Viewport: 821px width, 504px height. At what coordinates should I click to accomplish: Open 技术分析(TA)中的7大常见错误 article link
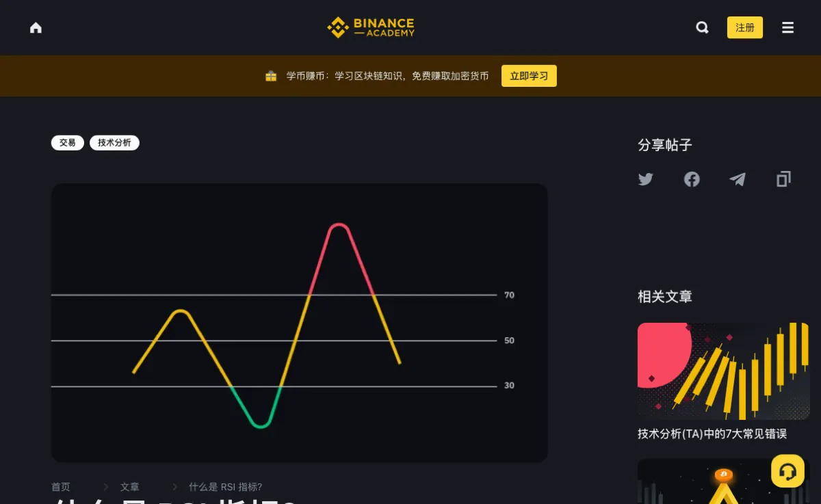[712, 434]
